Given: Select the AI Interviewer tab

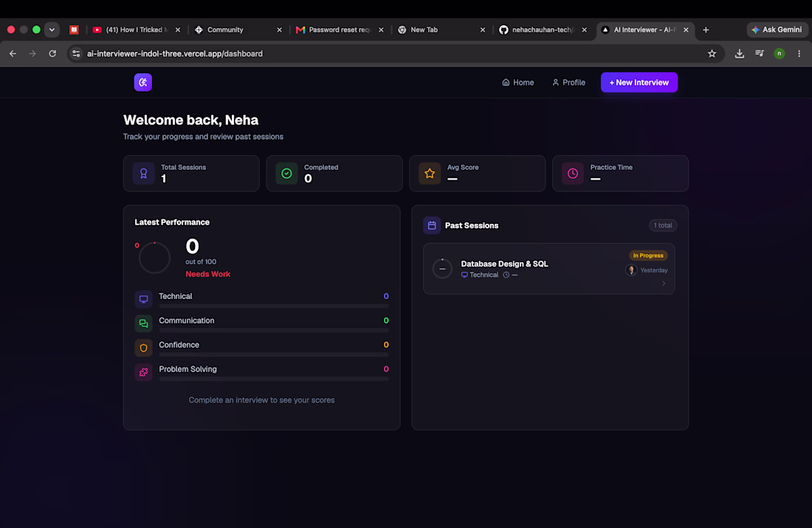Looking at the screenshot, I should pos(645,30).
